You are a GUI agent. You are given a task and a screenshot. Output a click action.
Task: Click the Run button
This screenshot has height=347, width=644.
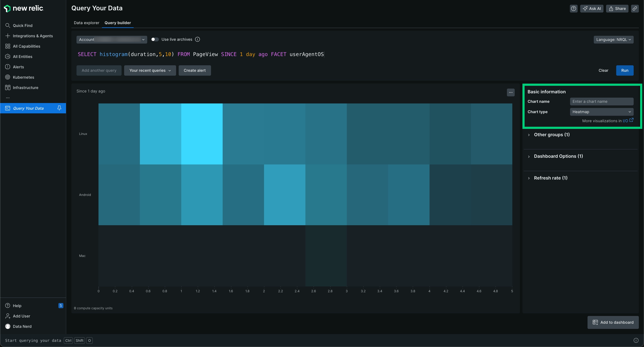[x=625, y=70]
